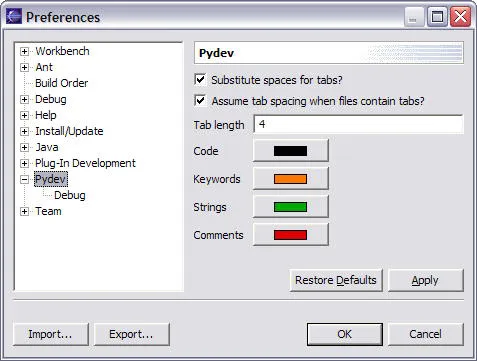
Task: Open Install/Update preferences
Action: pyautogui.click(x=69, y=131)
